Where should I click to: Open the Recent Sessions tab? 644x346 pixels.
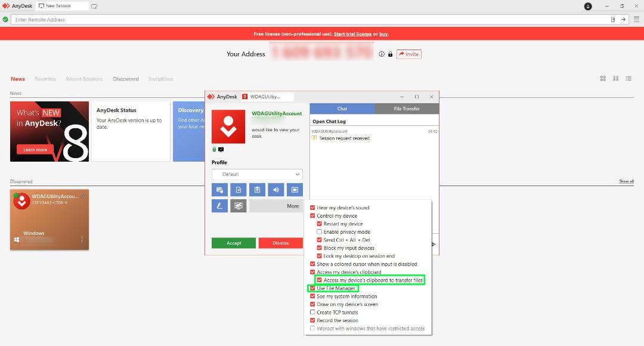tap(84, 79)
